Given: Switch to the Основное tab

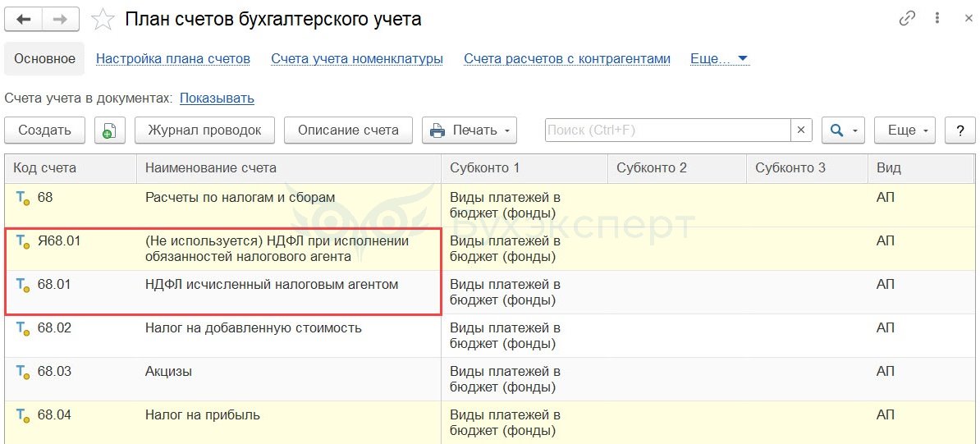Looking at the screenshot, I should (44, 59).
